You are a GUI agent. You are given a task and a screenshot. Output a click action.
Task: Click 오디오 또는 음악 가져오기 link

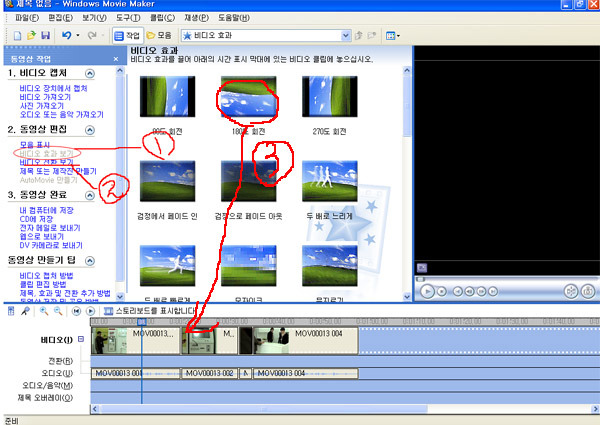62,114
